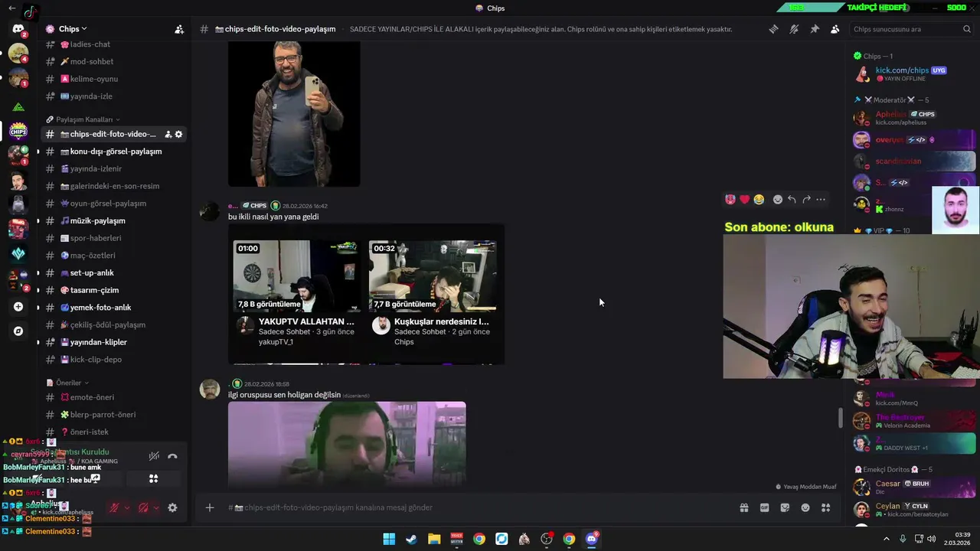Create invite for chips-edit-foto-video channel
Screen dimensions: 980x551
point(168,134)
